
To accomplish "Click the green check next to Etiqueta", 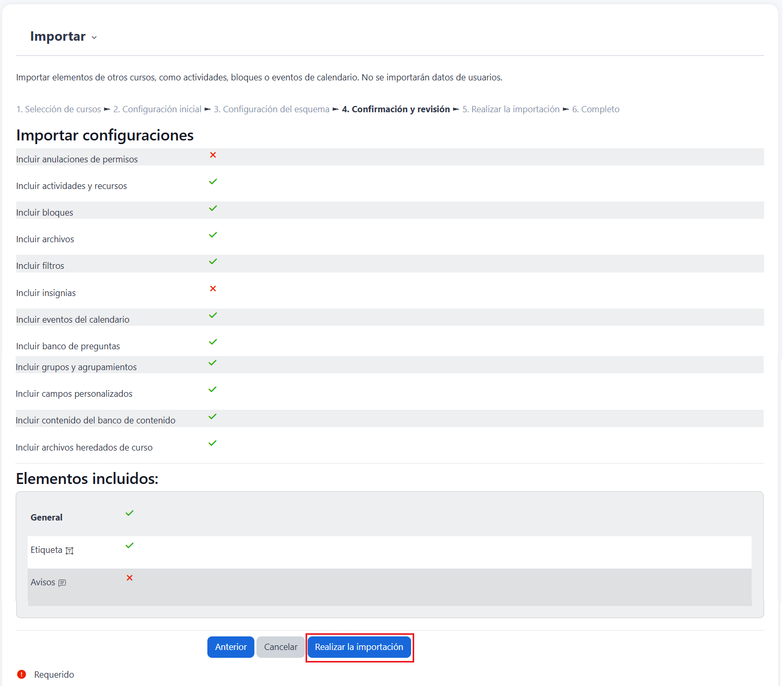I will [130, 546].
